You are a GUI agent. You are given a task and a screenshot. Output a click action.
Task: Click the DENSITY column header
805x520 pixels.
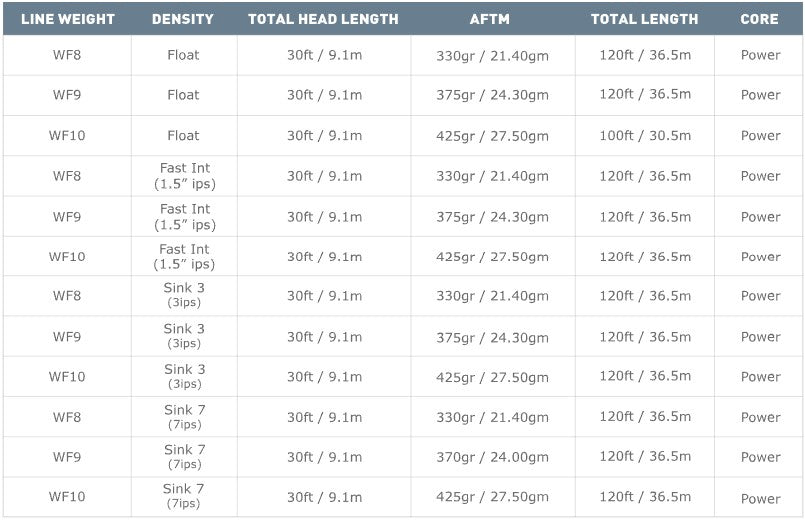[x=183, y=19]
